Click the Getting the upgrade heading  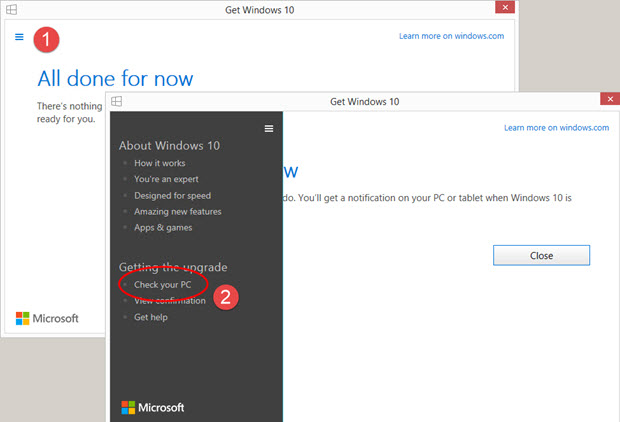(173, 267)
